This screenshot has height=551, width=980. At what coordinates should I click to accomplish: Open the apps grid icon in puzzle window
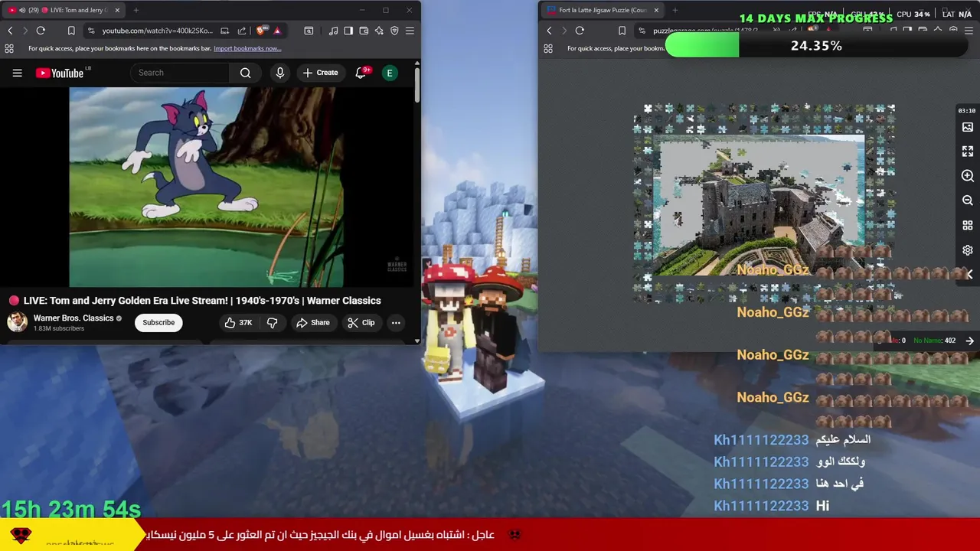pos(548,48)
